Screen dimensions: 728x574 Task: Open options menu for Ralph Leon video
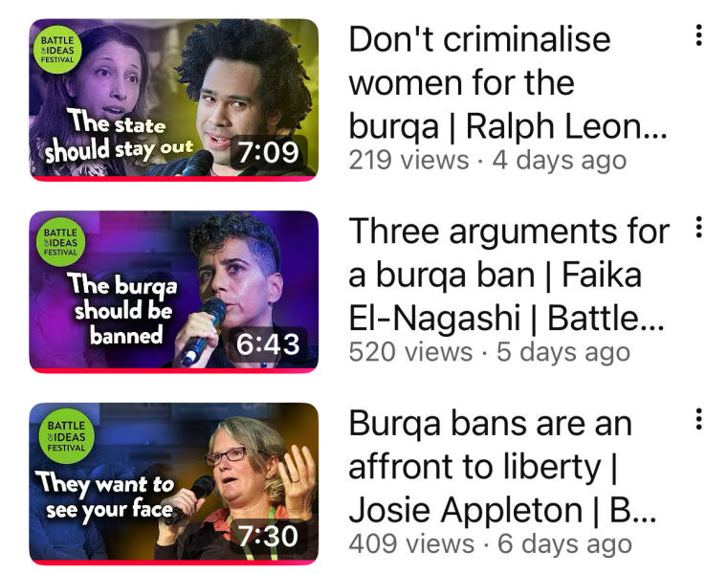698,35
